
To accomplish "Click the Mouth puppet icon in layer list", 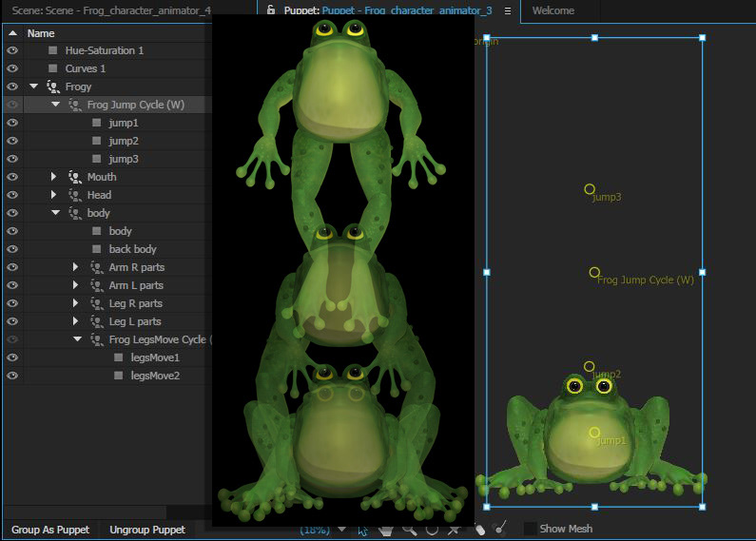I will tap(75, 177).
